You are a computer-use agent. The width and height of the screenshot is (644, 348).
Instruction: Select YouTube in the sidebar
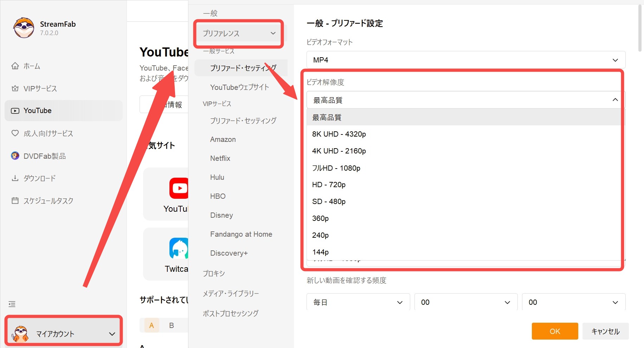tap(63, 111)
